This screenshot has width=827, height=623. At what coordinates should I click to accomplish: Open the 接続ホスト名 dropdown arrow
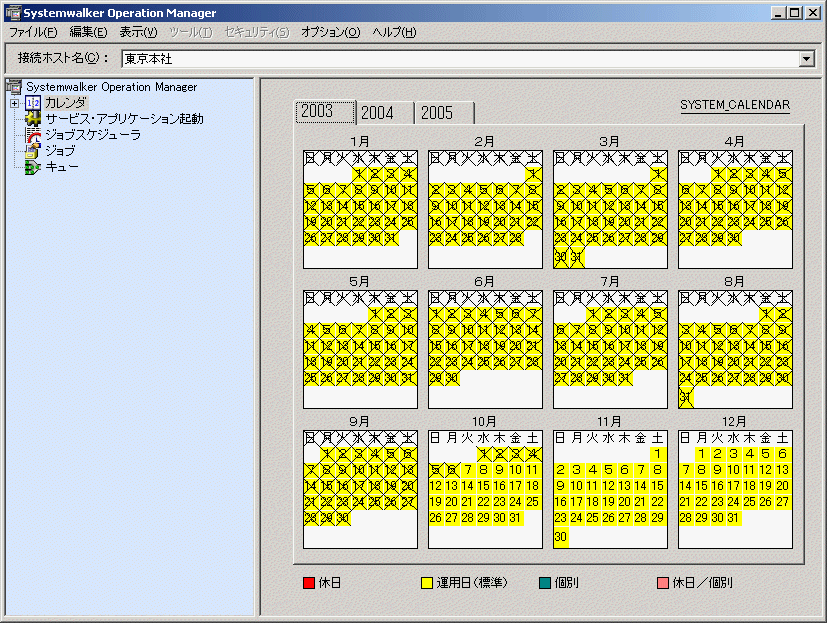pos(806,59)
